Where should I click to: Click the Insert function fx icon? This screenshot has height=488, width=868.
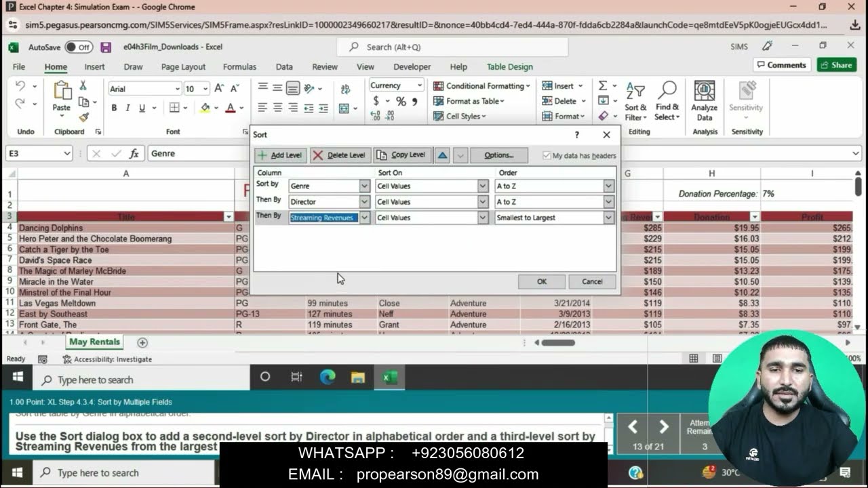134,154
